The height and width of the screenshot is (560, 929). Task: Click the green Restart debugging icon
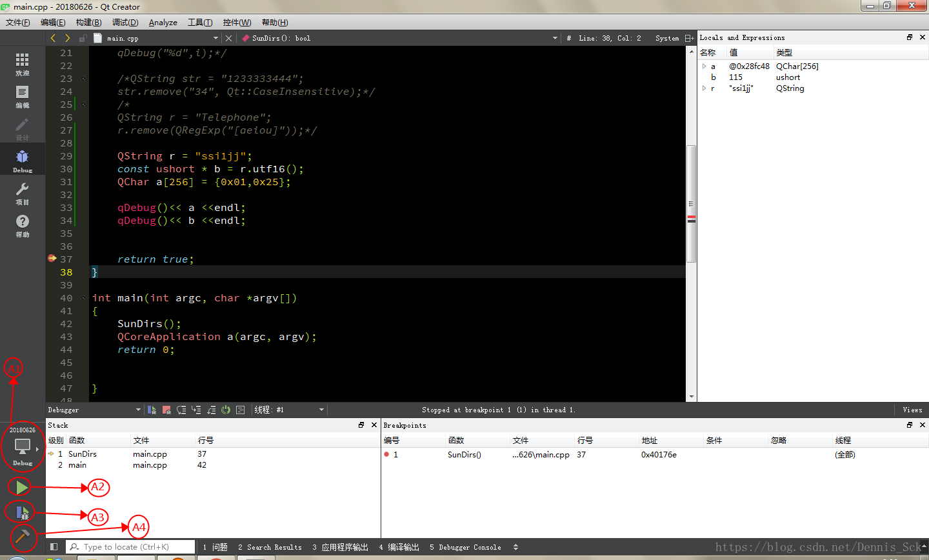click(x=226, y=410)
